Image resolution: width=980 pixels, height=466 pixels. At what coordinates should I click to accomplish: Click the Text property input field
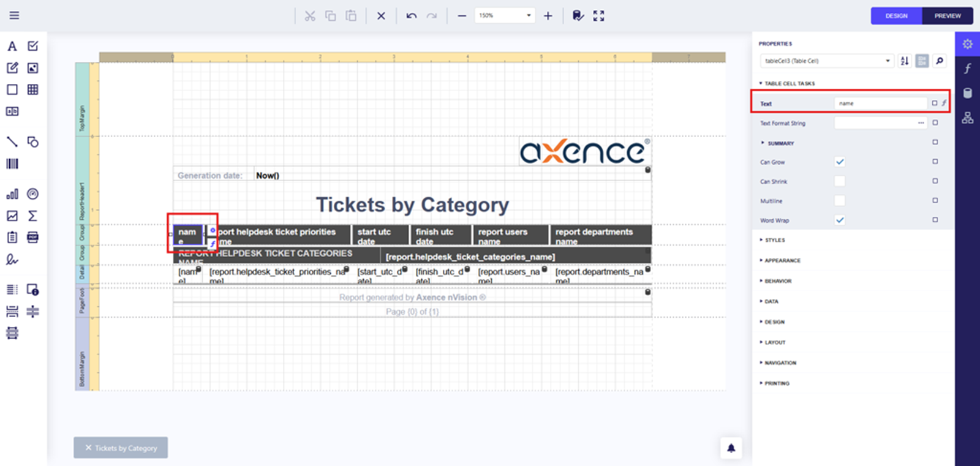tap(880, 103)
